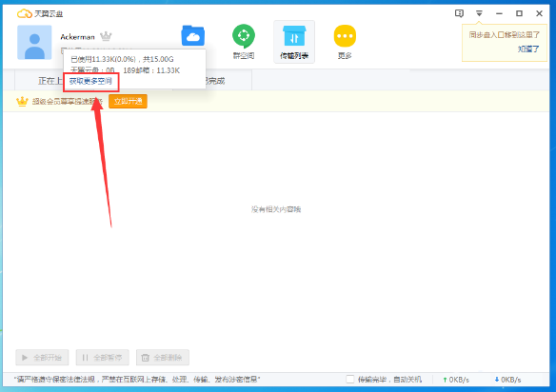The width and height of the screenshot is (556, 392).
Task: Click the orange 立即开通 button
Action: 128,102
